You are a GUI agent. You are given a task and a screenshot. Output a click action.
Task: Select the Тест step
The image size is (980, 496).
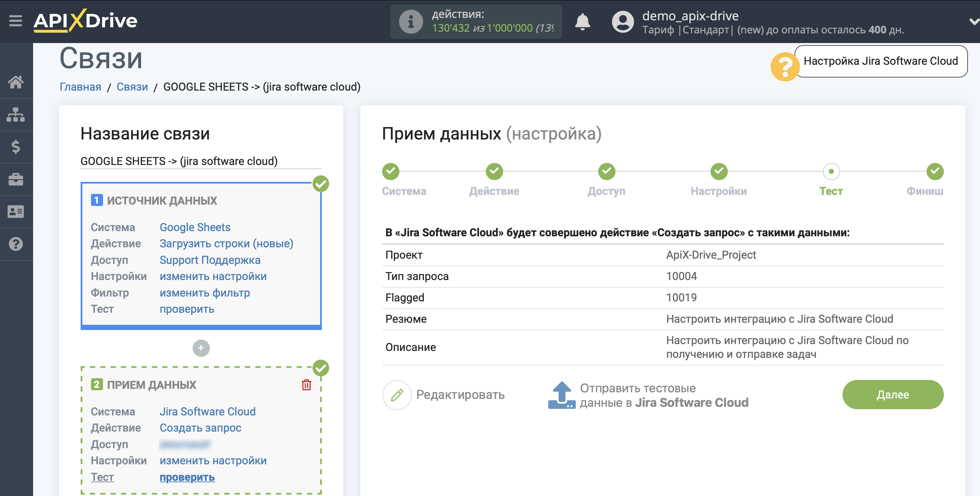click(x=831, y=171)
